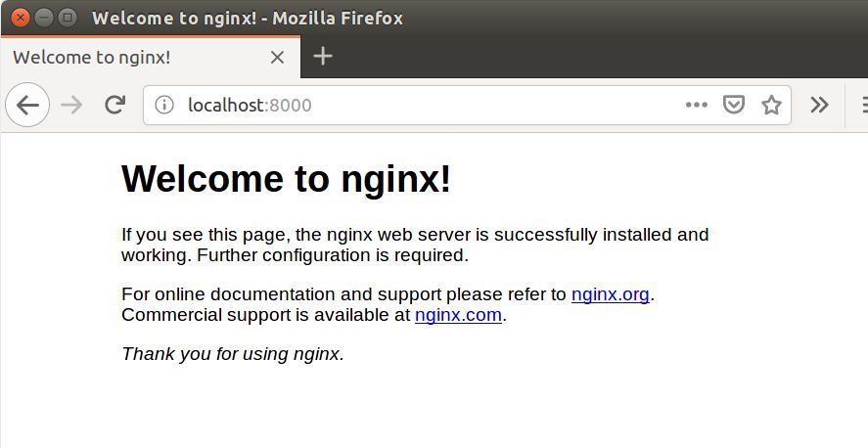This screenshot has height=448, width=868.
Task: Click the Welcome to nginx! heading
Action: 286,179
